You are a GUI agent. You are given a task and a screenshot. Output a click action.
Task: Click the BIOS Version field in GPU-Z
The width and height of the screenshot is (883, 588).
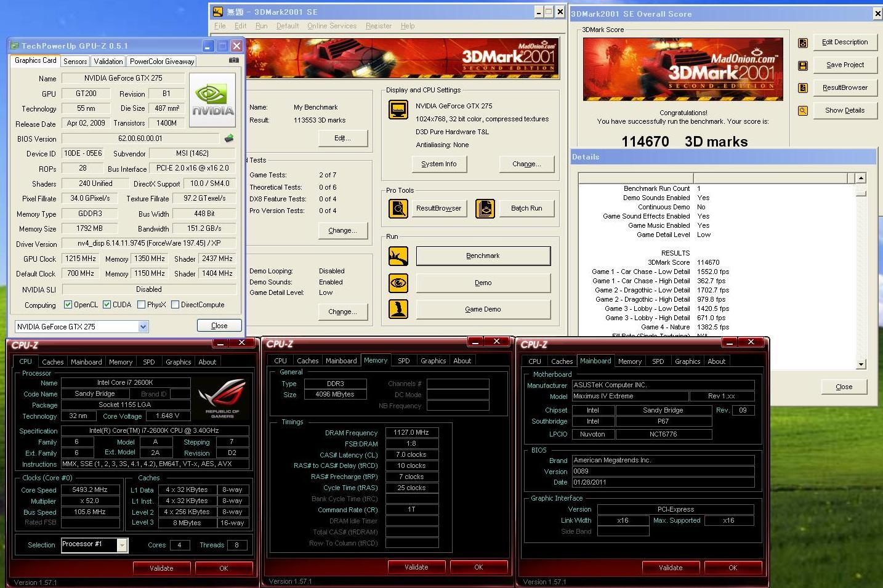pos(140,139)
